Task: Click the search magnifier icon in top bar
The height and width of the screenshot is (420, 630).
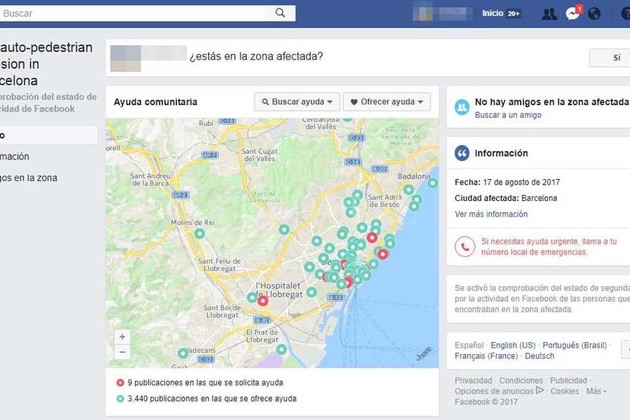Action: coord(282,14)
